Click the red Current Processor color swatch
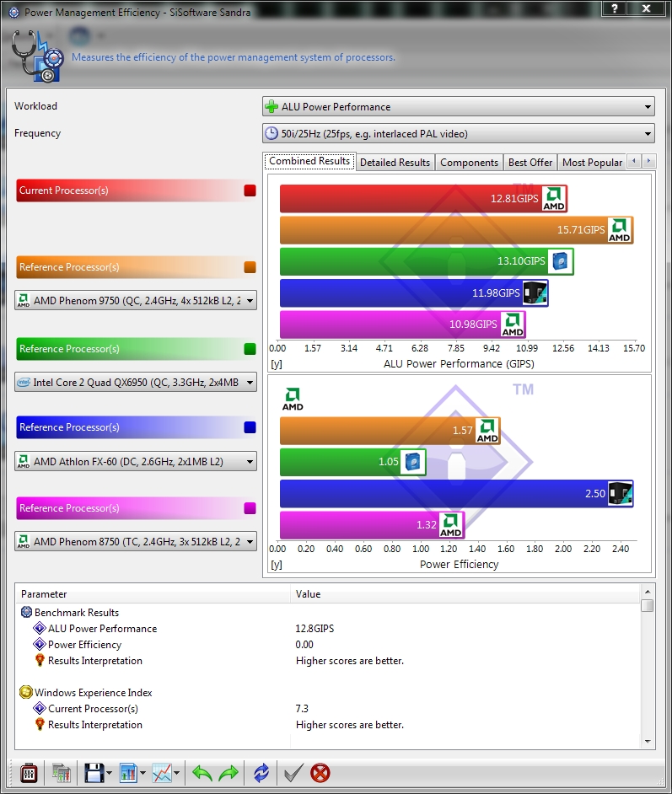This screenshot has height=794, width=672. (250, 190)
